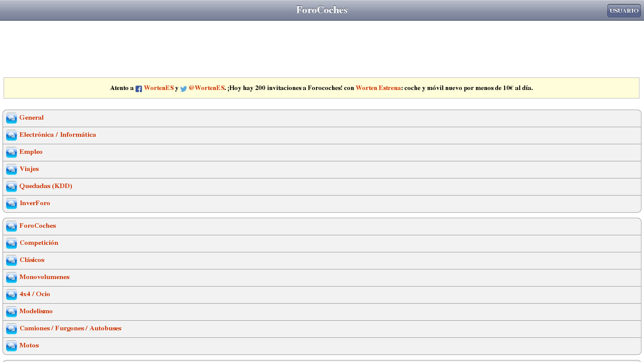Click the forum icon beside Competición
This screenshot has height=362, width=644.
point(12,244)
